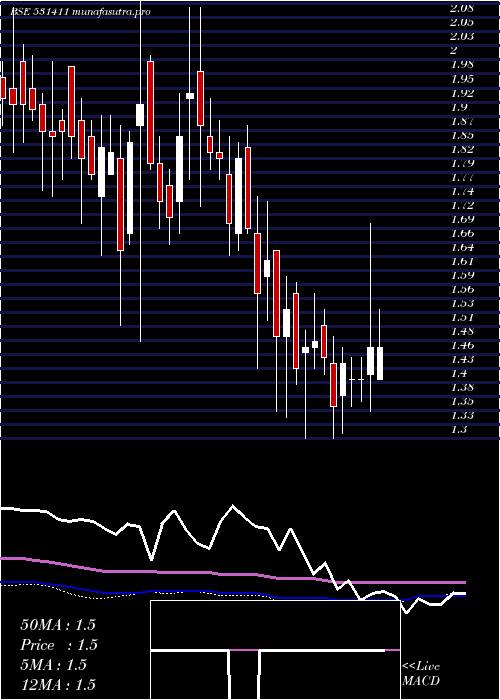Click the 1.9 price axis label
The height and width of the screenshot is (700, 500).
(459, 106)
